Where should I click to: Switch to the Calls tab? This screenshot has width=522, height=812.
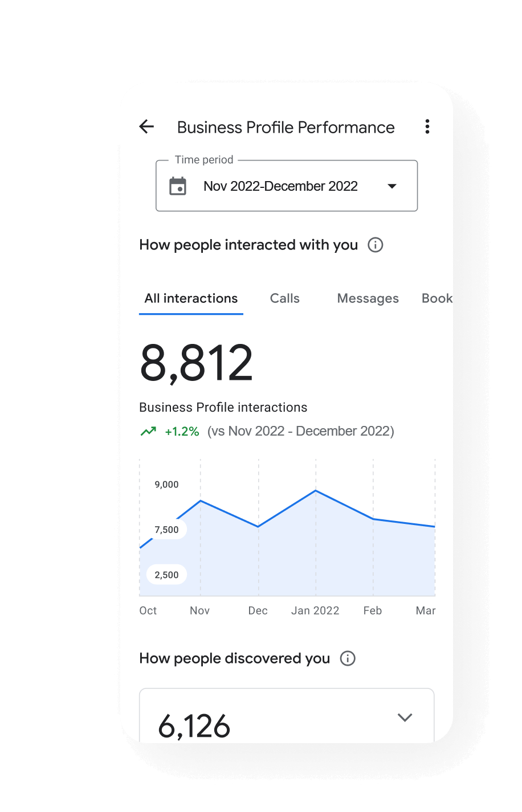[x=284, y=298]
